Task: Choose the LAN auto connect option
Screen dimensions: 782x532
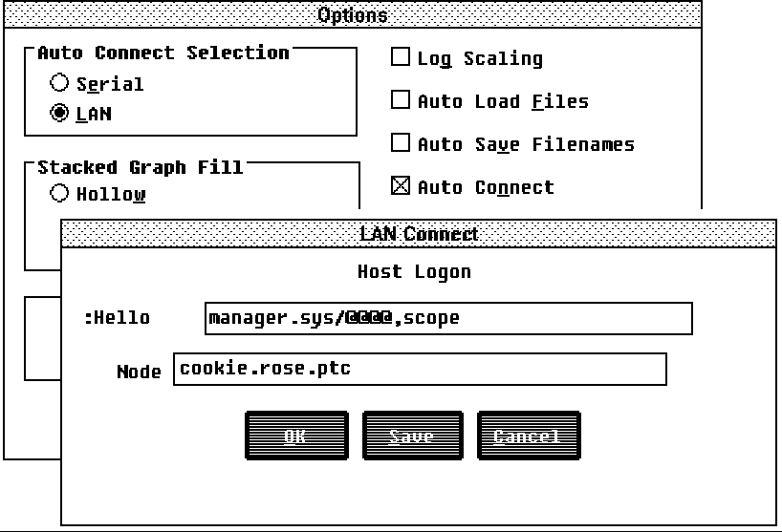Action: [59, 114]
